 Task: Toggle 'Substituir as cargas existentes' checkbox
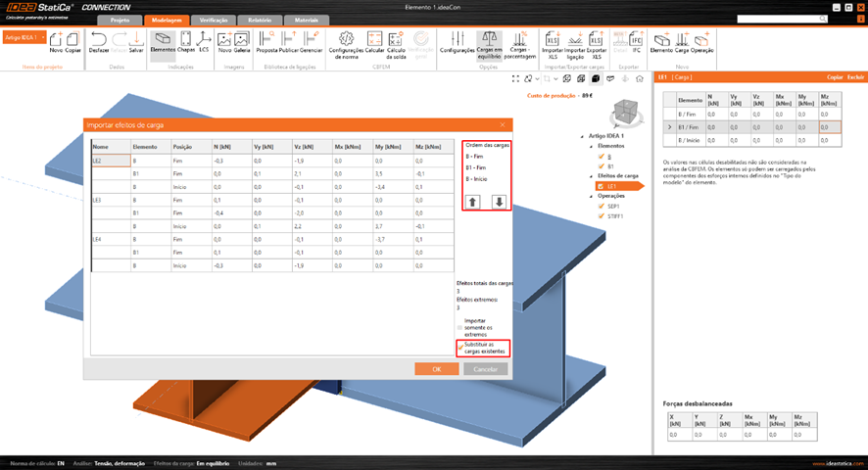coord(460,346)
